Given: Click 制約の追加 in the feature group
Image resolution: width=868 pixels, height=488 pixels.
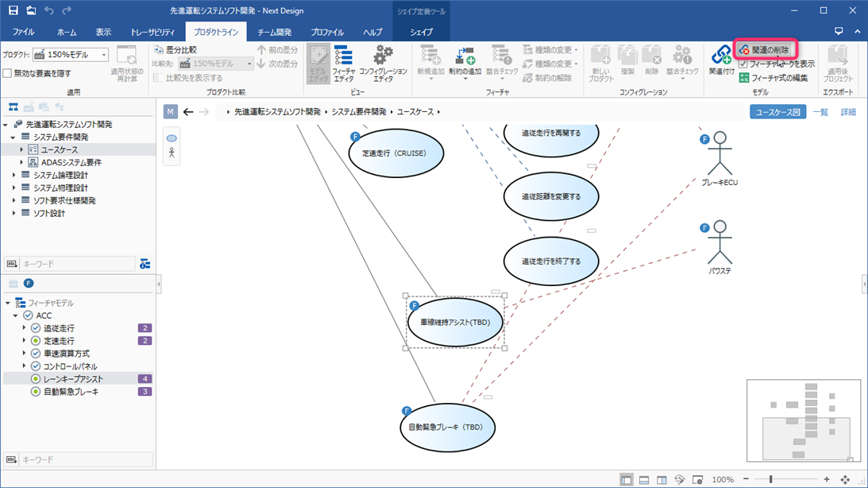Looking at the screenshot, I should [x=465, y=64].
